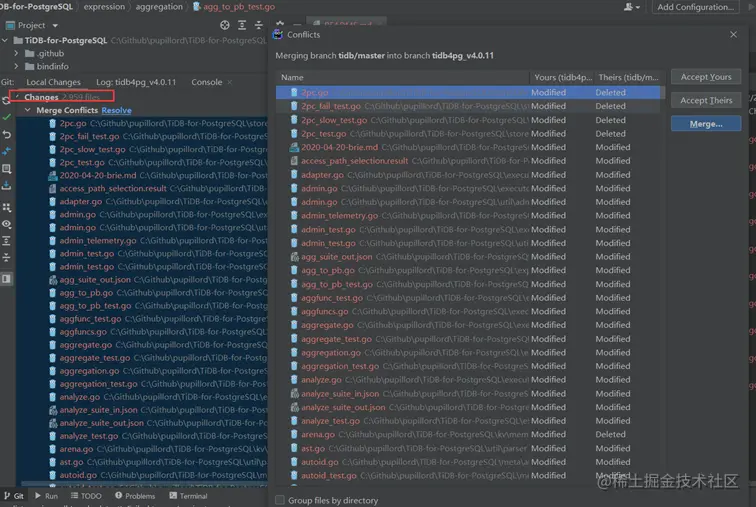Click Collapse All icon in Project panel header
This screenshot has height=507, width=756.
tap(259, 25)
